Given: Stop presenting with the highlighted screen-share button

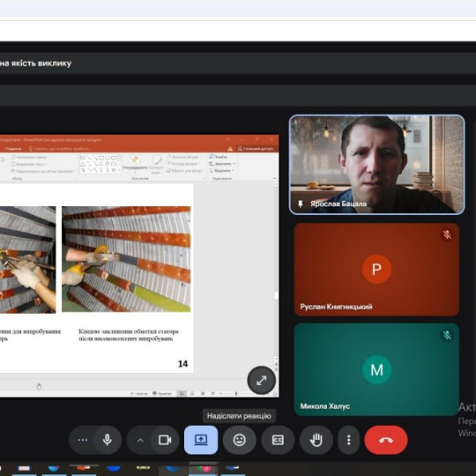Looking at the screenshot, I should click(201, 440).
